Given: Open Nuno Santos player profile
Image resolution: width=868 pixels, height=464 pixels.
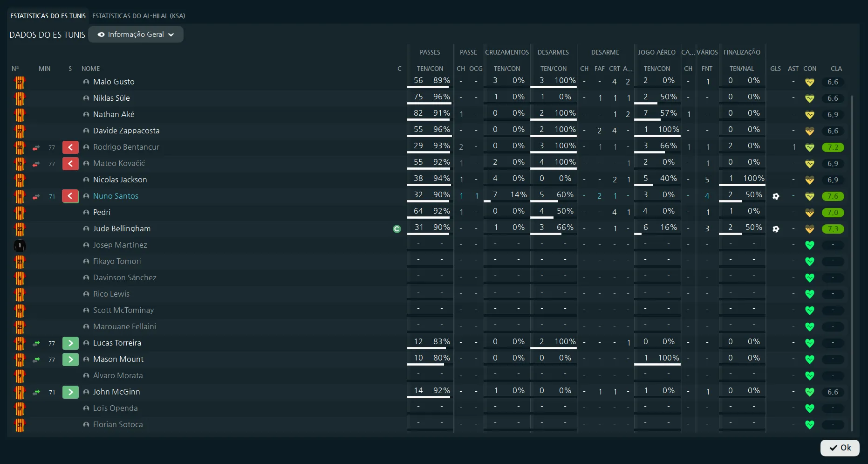Looking at the screenshot, I should tap(116, 196).
